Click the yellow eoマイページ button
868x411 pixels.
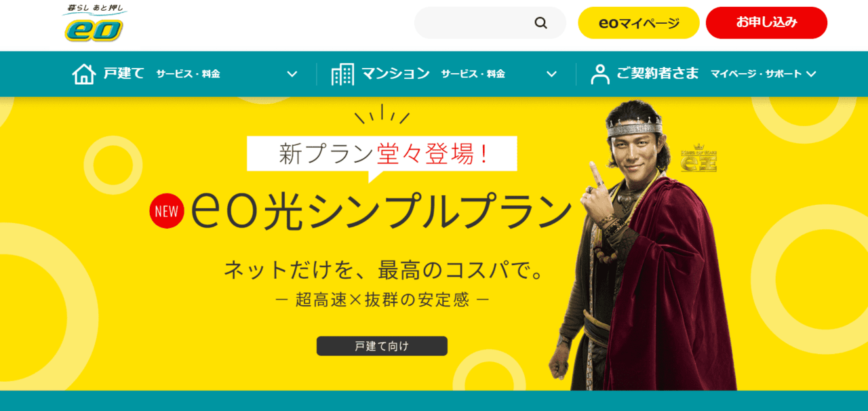tap(639, 23)
